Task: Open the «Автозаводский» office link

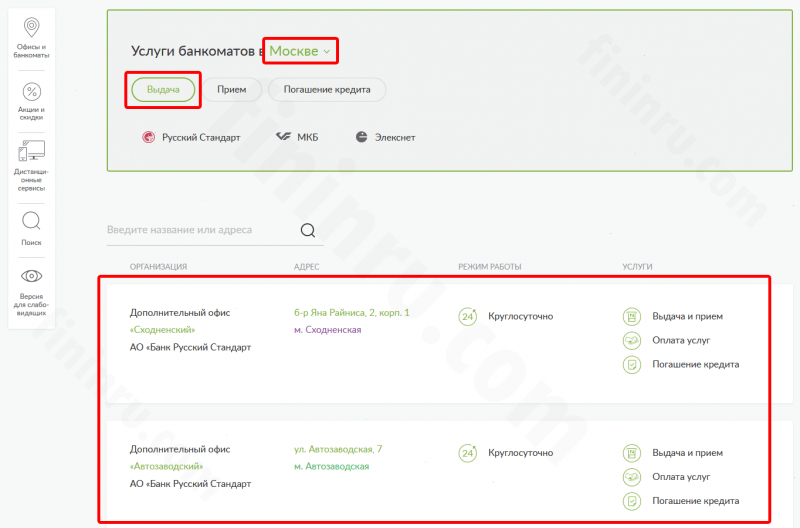Action: 166,466
